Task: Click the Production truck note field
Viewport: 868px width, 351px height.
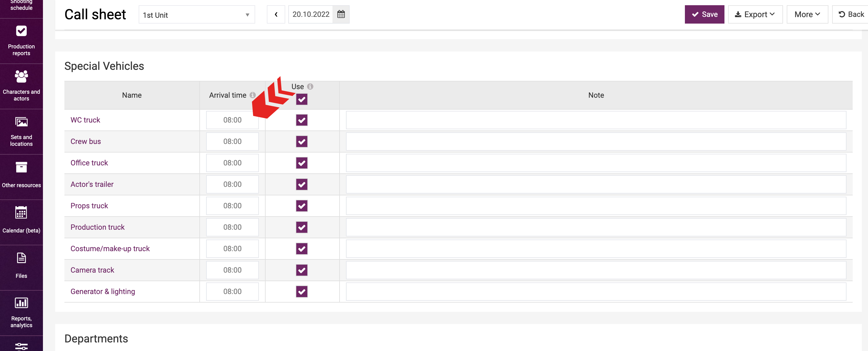Action: pyautogui.click(x=596, y=227)
